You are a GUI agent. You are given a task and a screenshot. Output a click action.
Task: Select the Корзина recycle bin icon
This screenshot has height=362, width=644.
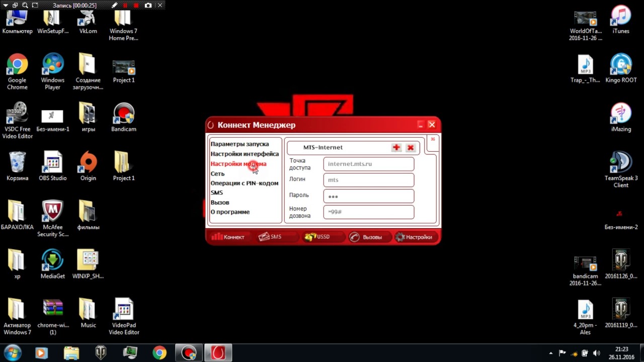[x=17, y=166]
